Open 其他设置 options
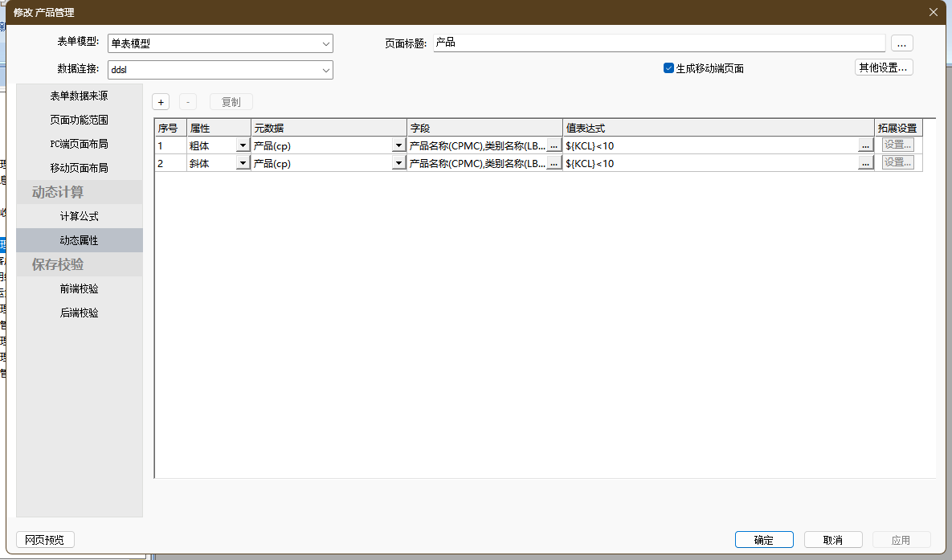The width and height of the screenshot is (952, 560). 883,67
